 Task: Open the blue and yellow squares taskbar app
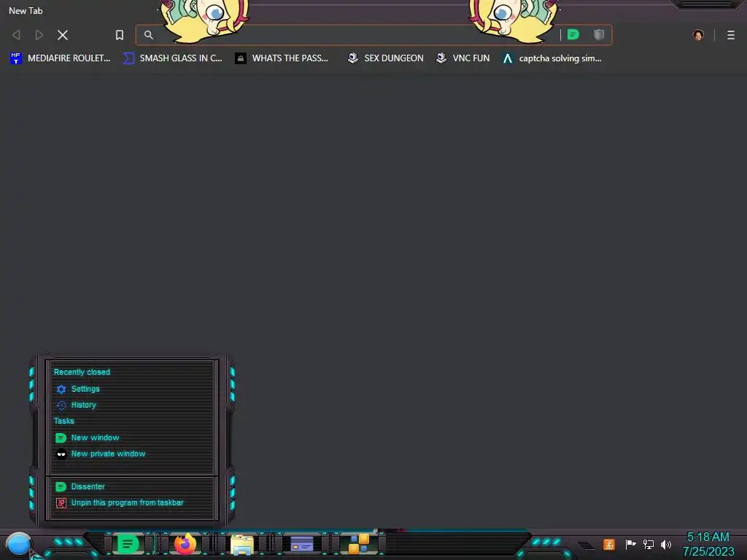pyautogui.click(x=359, y=544)
